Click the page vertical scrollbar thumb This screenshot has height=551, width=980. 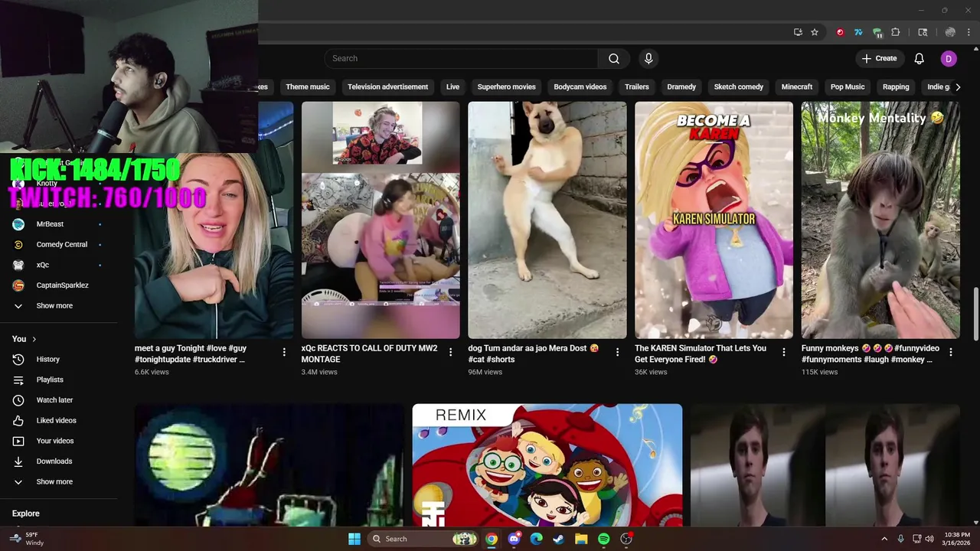(975, 314)
